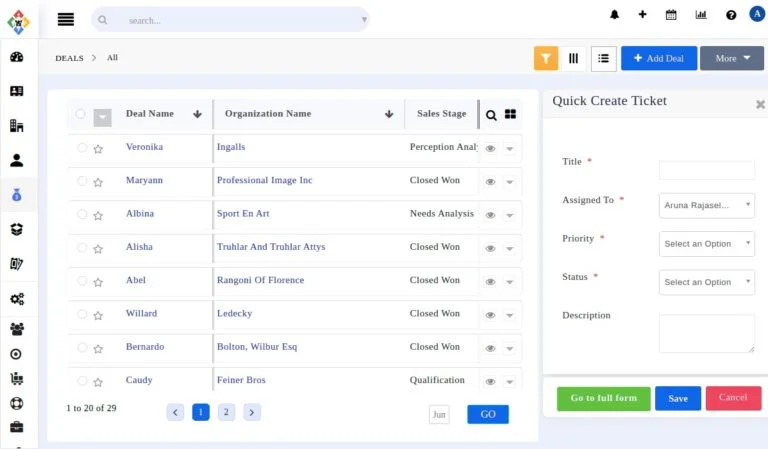This screenshot has width=768, height=449.
Task: Open the Priority dropdown
Action: tap(707, 244)
